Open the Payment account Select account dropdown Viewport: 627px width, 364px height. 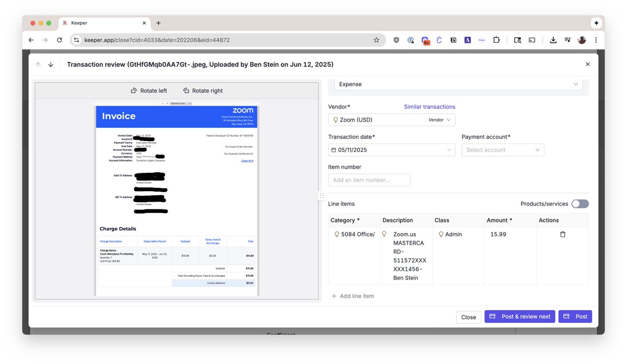503,150
